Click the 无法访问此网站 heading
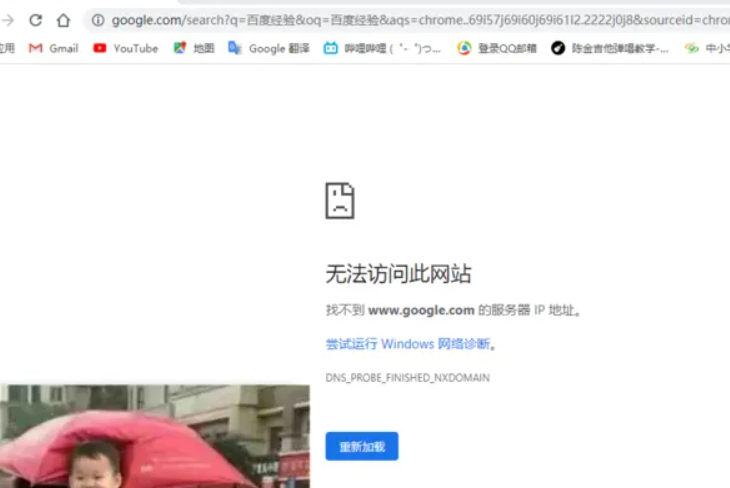Screen dimensions: 730x488 tap(399, 273)
